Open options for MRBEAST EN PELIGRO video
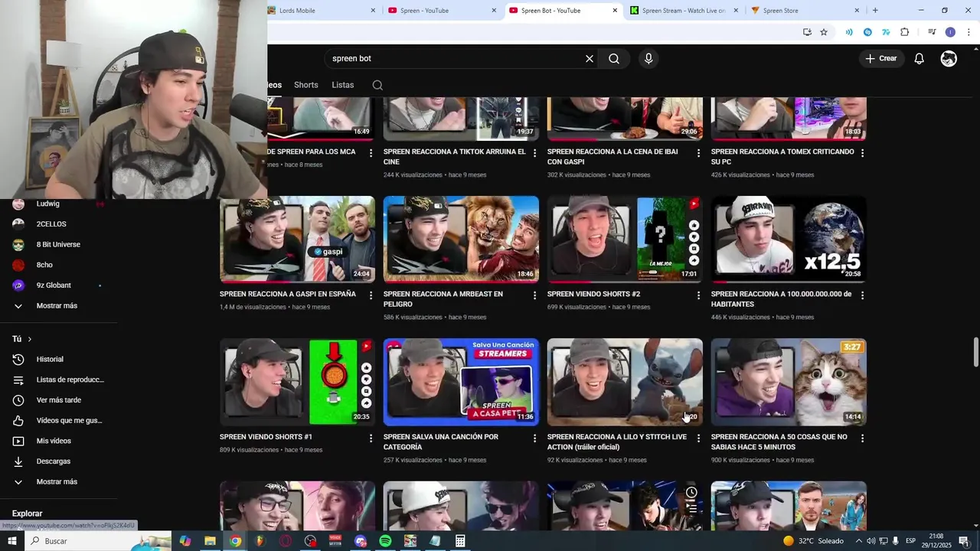Image resolution: width=980 pixels, height=551 pixels. click(535, 295)
